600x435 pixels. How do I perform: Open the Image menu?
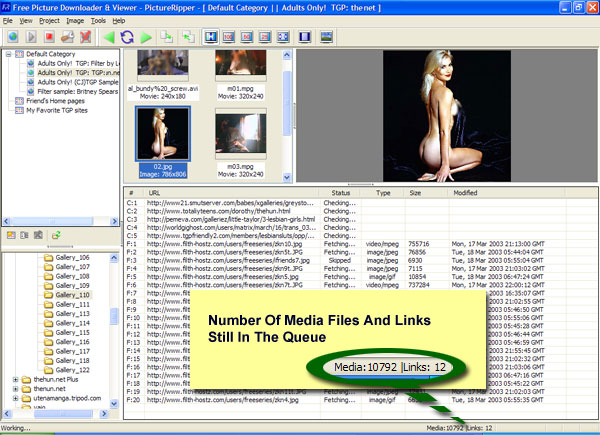75,21
